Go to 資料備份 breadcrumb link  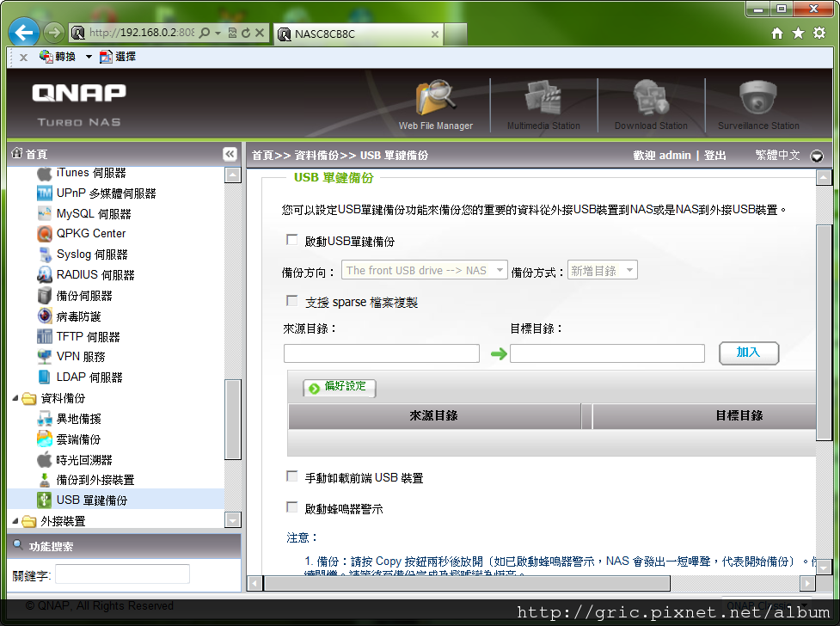click(x=316, y=156)
